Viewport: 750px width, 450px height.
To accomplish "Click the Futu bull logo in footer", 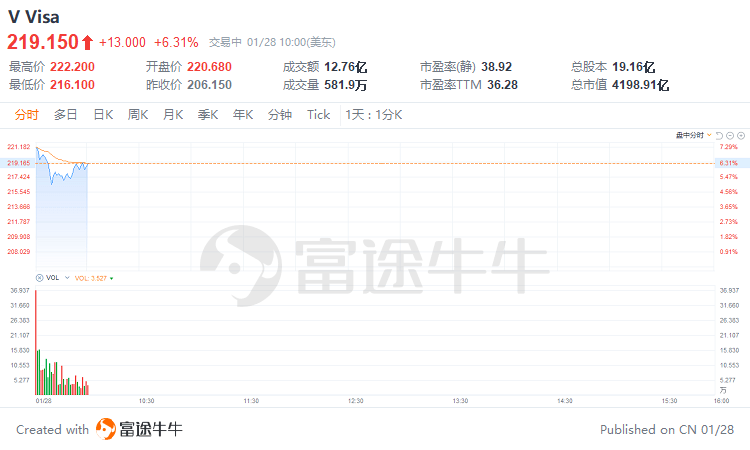I will 106,429.
